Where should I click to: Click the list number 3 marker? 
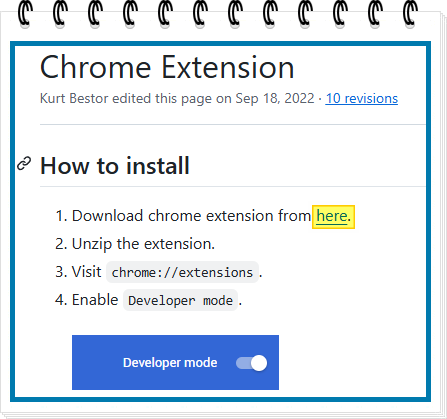[x=61, y=272]
